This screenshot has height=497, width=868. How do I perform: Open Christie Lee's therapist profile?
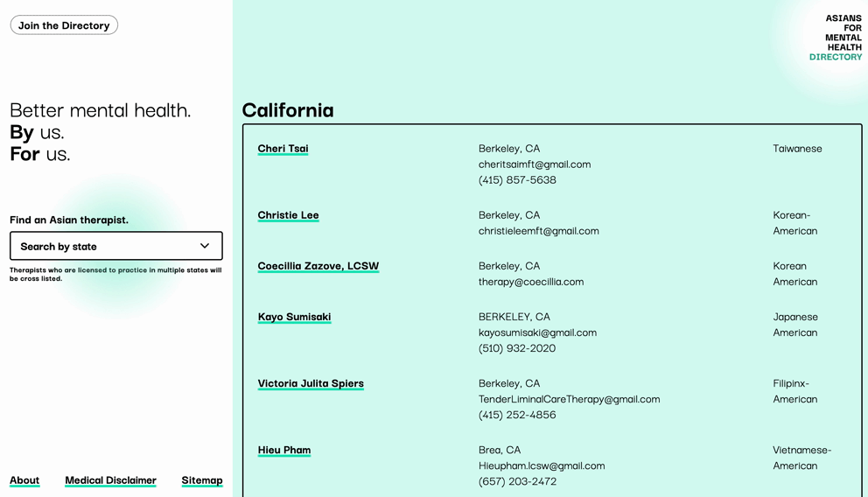[288, 215]
